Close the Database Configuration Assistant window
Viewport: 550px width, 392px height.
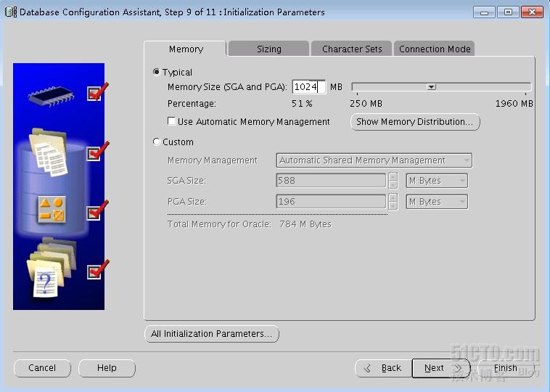click(x=532, y=12)
